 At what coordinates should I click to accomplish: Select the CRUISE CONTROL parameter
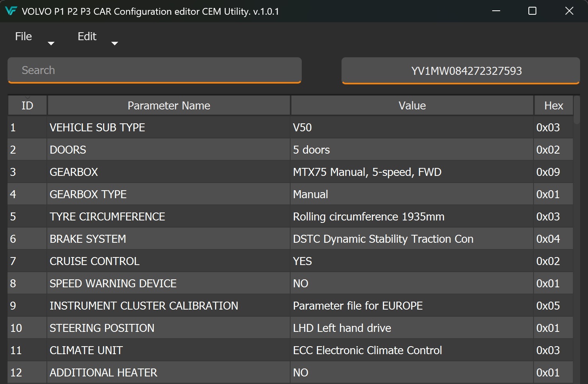click(x=169, y=261)
